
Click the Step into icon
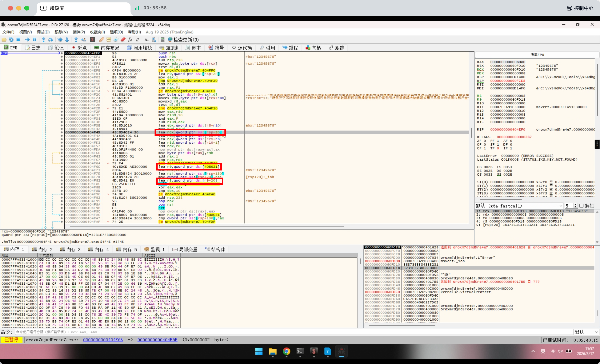click(44, 40)
